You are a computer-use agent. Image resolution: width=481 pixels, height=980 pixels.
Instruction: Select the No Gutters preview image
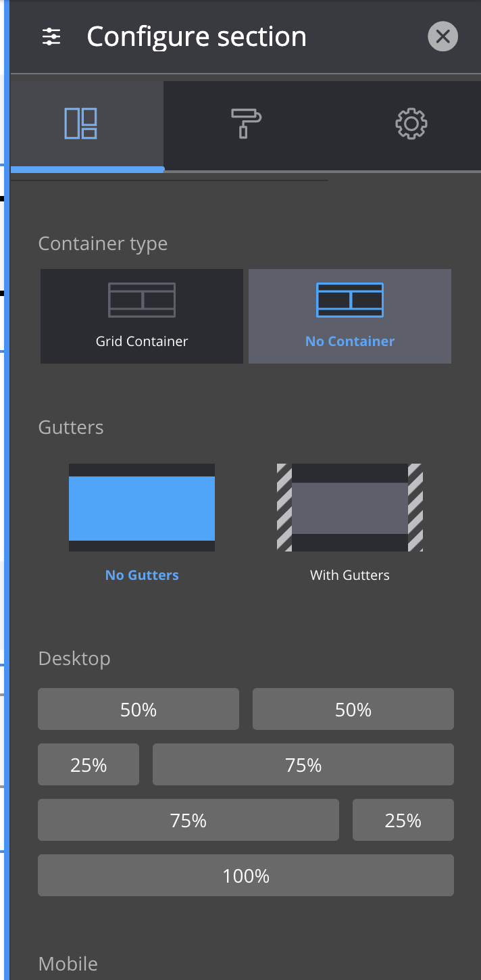[142, 508]
